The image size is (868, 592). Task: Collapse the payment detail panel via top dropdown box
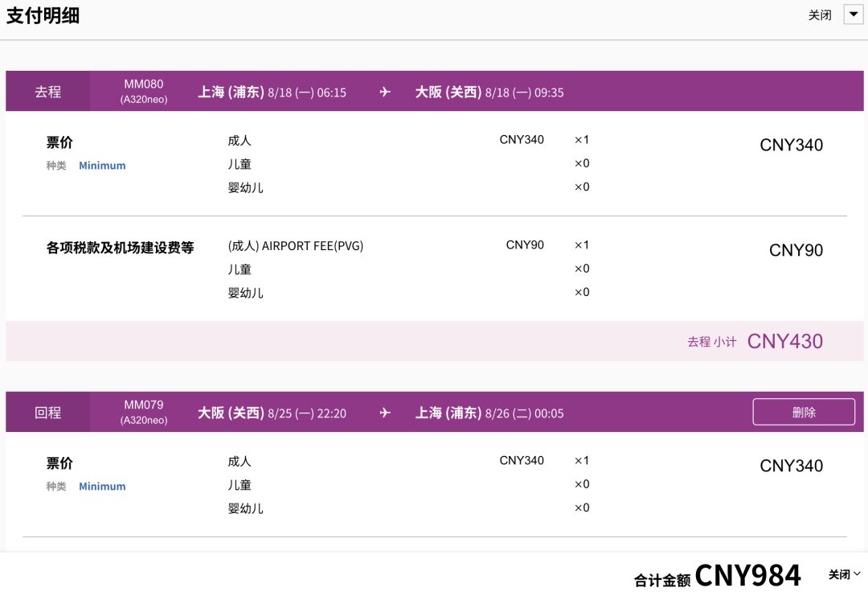pos(854,14)
